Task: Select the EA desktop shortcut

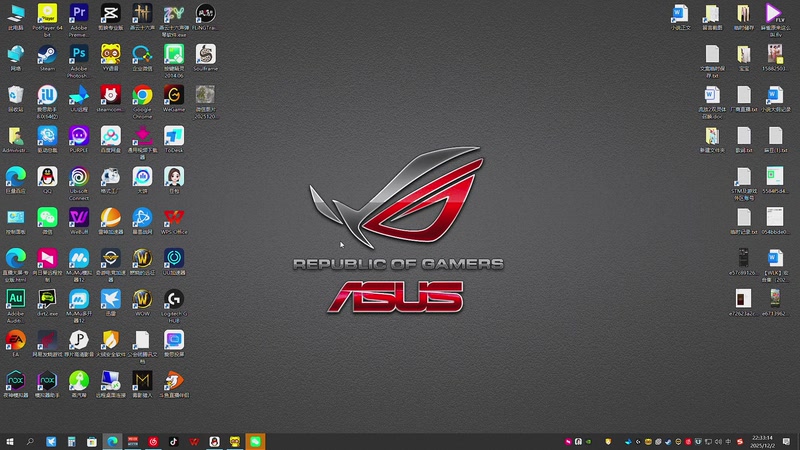Action: [x=15, y=343]
